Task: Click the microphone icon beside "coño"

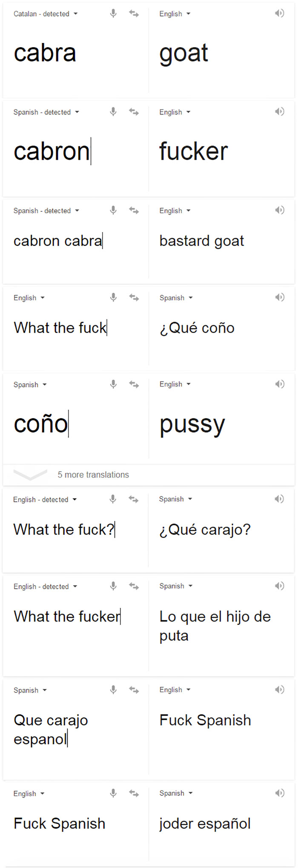Action: 113,384
